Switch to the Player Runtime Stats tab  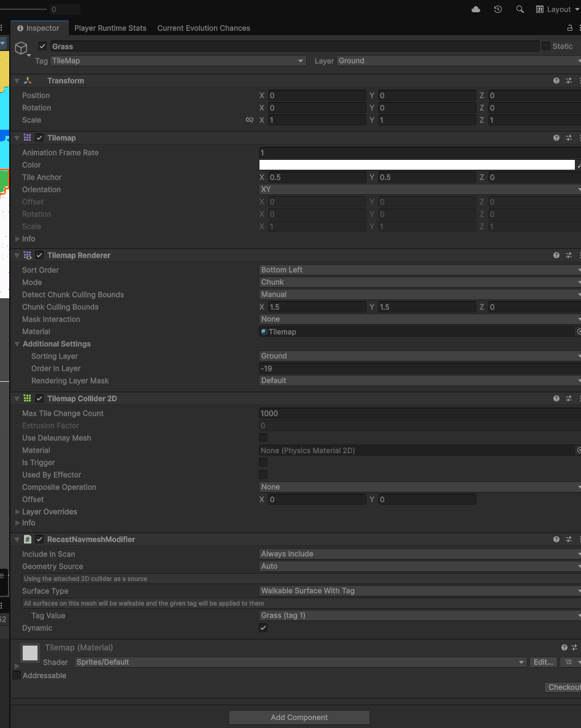point(110,28)
